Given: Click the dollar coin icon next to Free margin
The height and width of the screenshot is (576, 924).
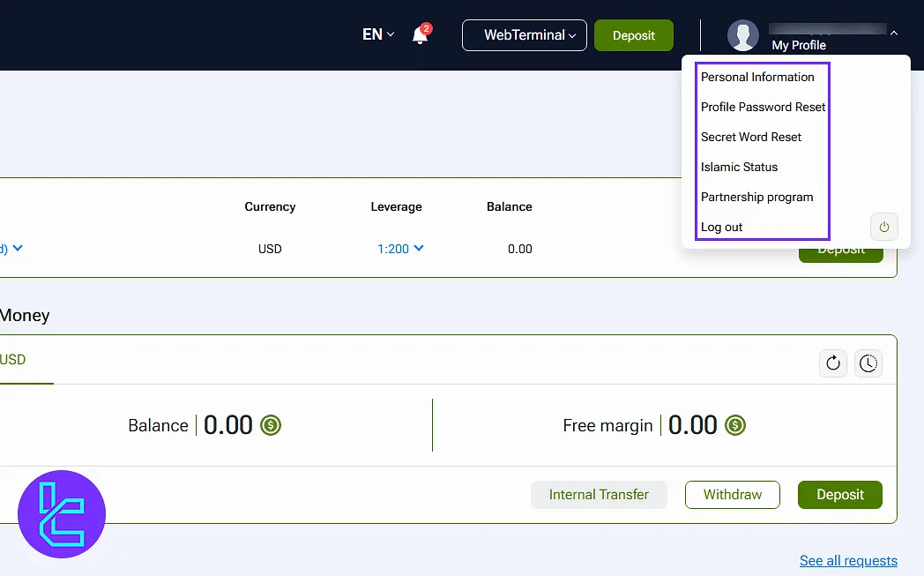Looking at the screenshot, I should [x=735, y=425].
